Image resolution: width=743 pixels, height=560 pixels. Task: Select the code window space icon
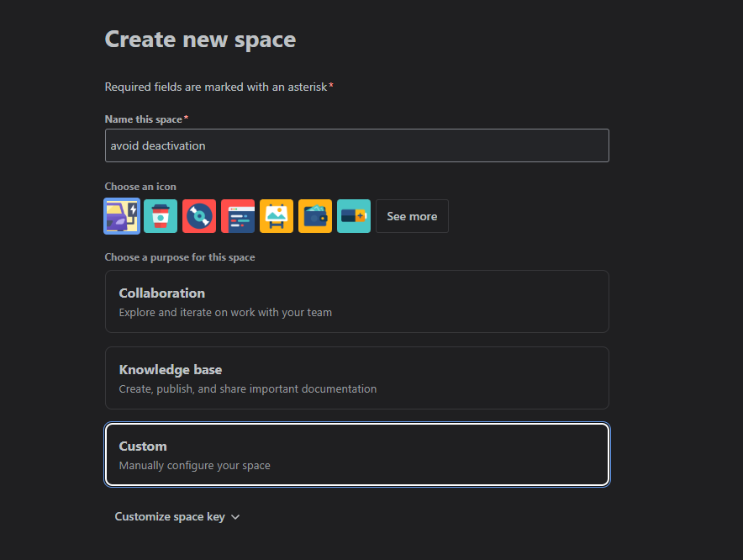point(238,216)
